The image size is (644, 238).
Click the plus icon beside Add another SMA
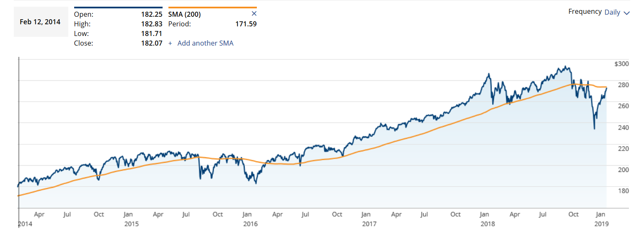170,43
